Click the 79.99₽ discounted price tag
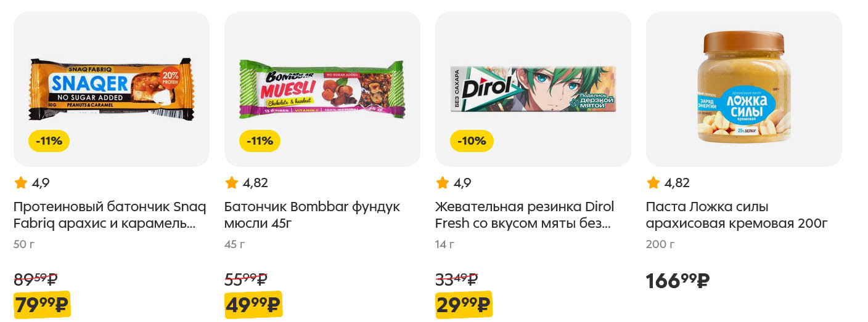Viewport: 868px width, 322px height. 41,305
